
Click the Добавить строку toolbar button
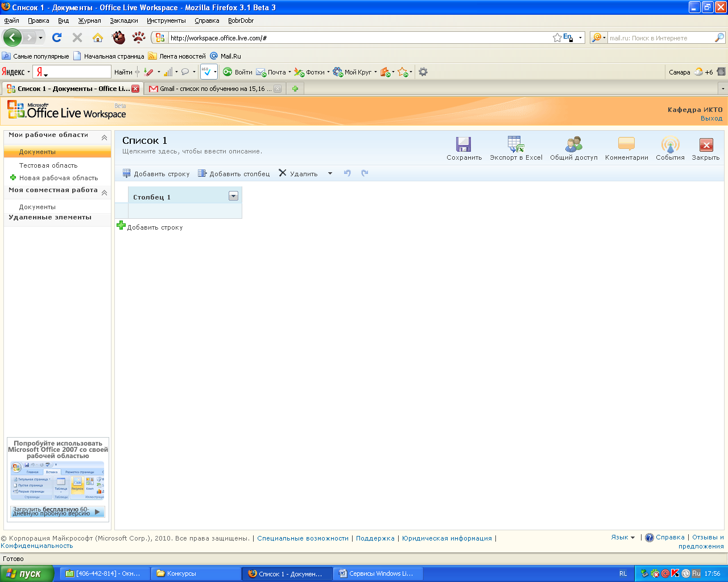tap(156, 173)
